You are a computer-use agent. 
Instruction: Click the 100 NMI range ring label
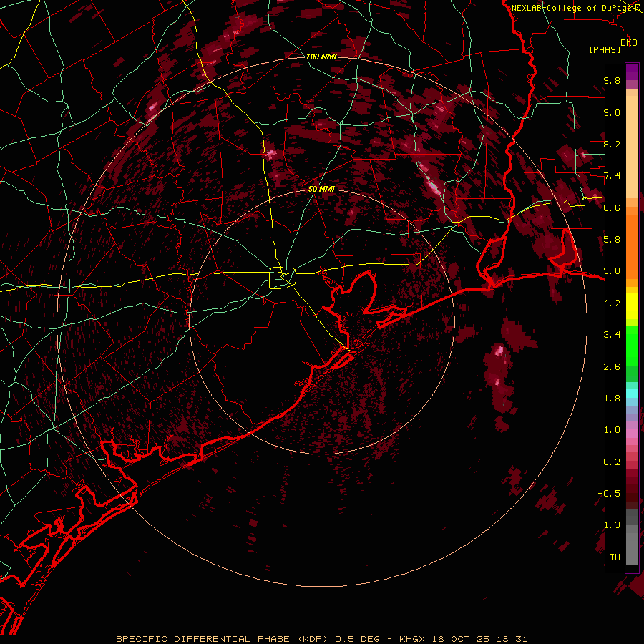321,57
